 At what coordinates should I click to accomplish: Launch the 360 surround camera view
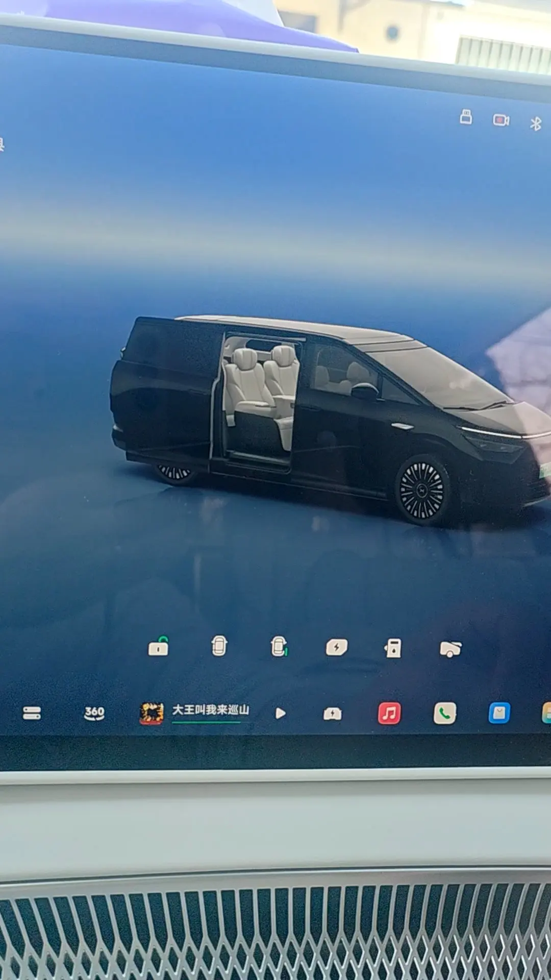pos(94,713)
